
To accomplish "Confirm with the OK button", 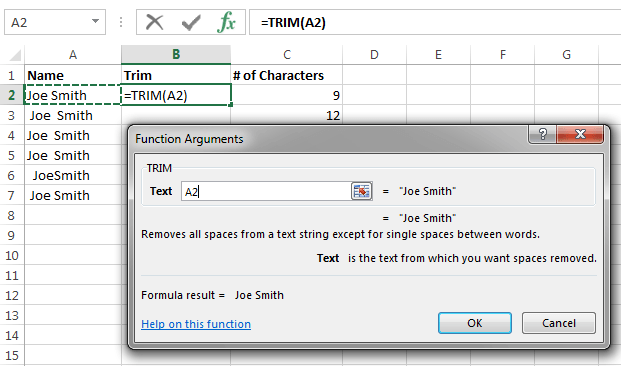I will (474, 323).
